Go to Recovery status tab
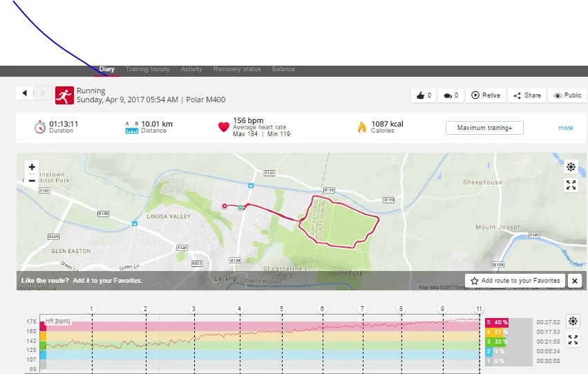The width and height of the screenshot is (588, 374). (237, 69)
